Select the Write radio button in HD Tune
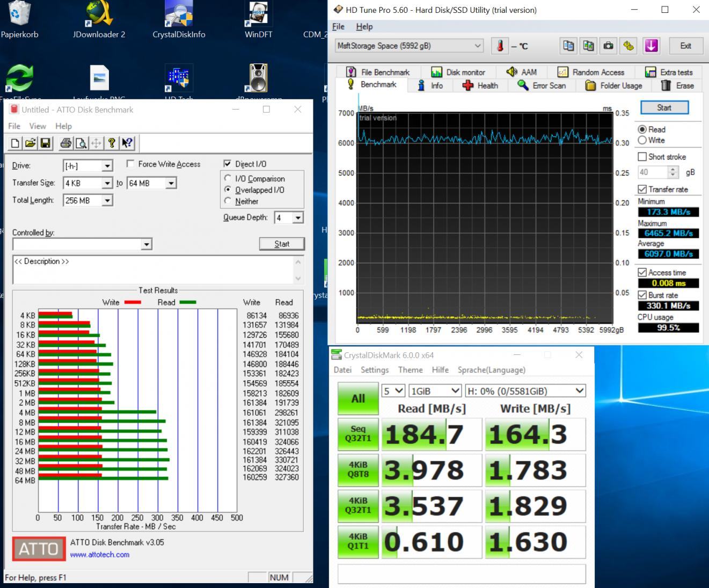 coord(642,140)
